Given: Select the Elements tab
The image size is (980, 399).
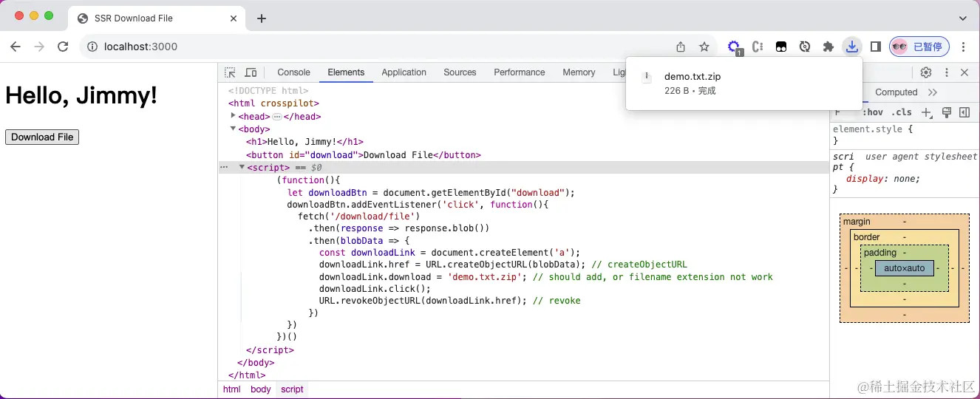Looking at the screenshot, I should [346, 72].
